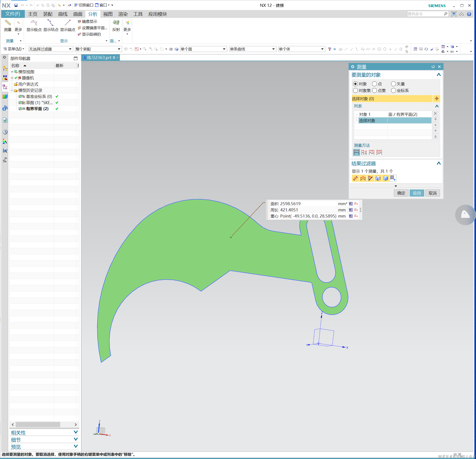The height and width of the screenshot is (459, 476).
Task: Click the command search magnifier icon
Action: click(x=445, y=14)
